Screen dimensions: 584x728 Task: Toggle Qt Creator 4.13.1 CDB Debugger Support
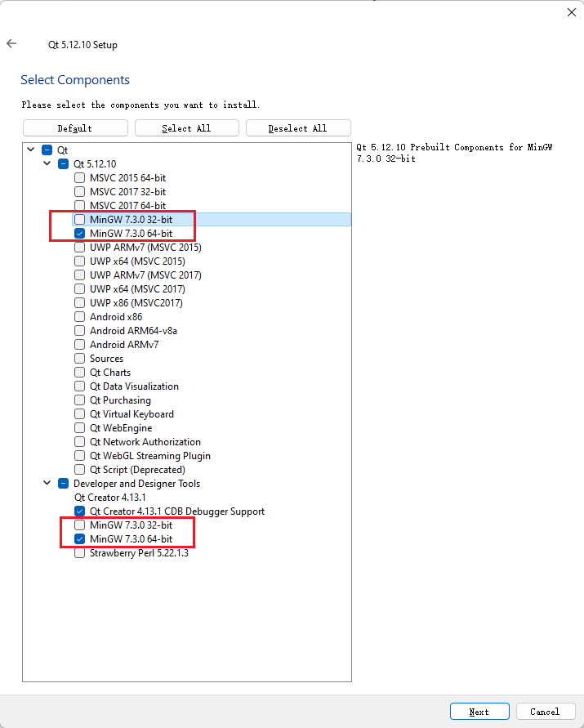coord(80,511)
